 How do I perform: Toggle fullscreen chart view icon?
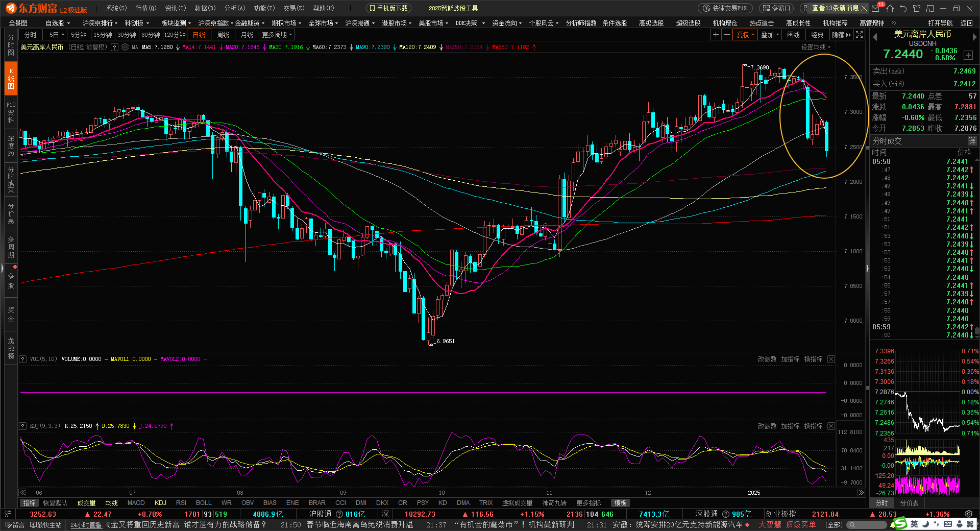click(860, 35)
